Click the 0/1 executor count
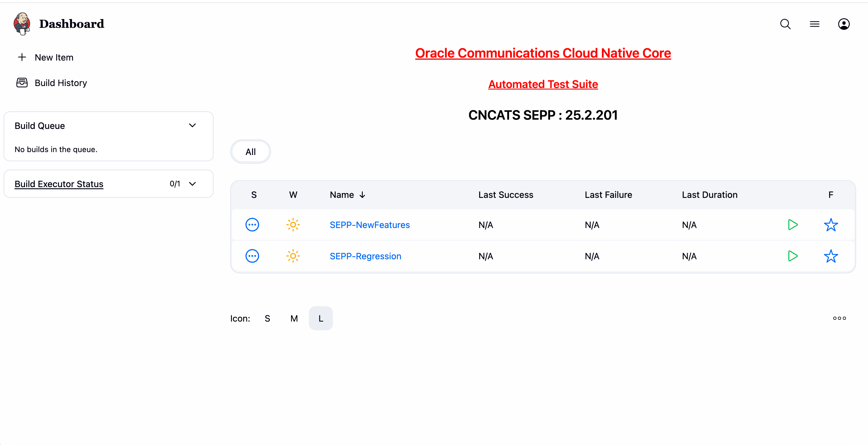 coord(175,184)
